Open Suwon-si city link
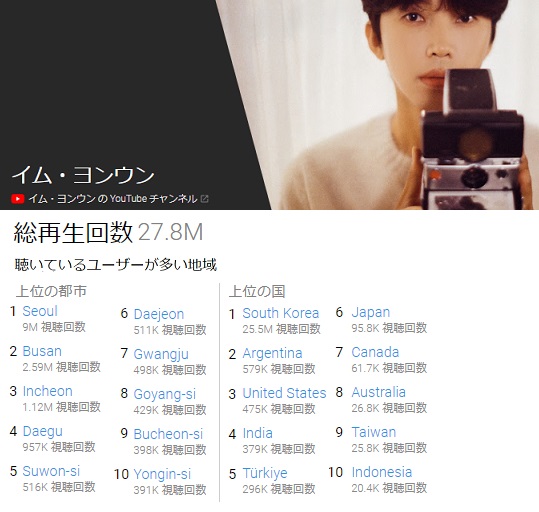Viewport: 539px width, 512px height. (x=51, y=471)
